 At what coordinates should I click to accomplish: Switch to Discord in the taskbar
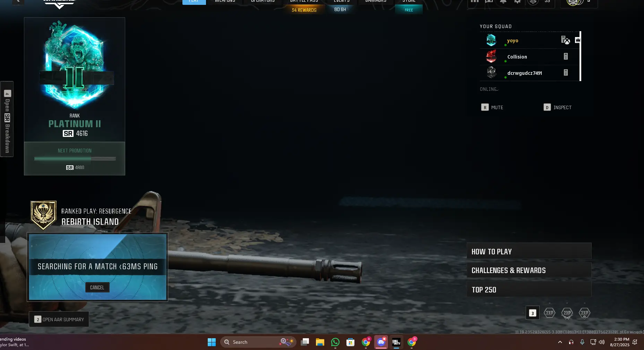point(381,342)
